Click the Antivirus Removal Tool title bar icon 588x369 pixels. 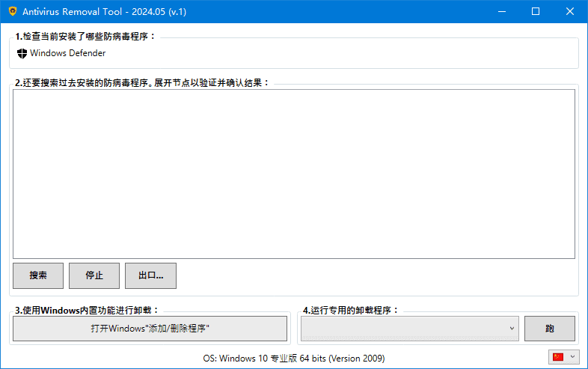click(13, 11)
